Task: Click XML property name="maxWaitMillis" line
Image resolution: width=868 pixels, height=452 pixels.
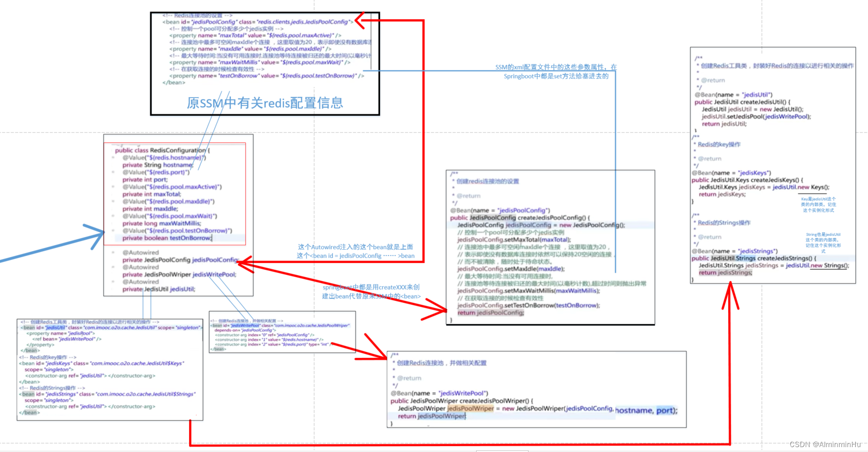Action: 259,63
